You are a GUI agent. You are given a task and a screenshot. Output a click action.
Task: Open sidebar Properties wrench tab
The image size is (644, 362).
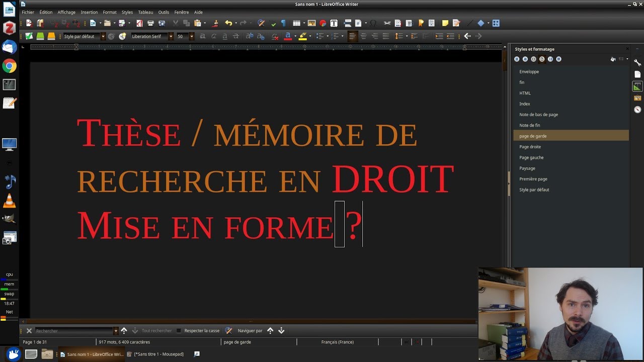click(637, 62)
